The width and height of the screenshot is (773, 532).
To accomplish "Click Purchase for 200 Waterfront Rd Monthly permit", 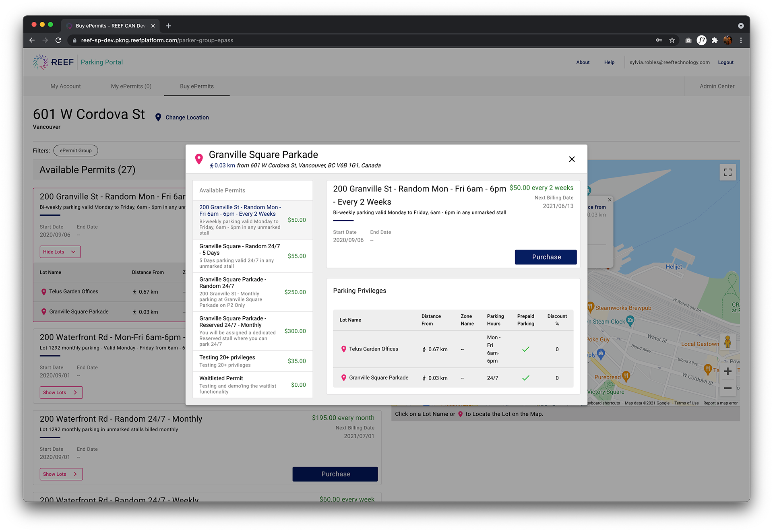I will pos(335,474).
